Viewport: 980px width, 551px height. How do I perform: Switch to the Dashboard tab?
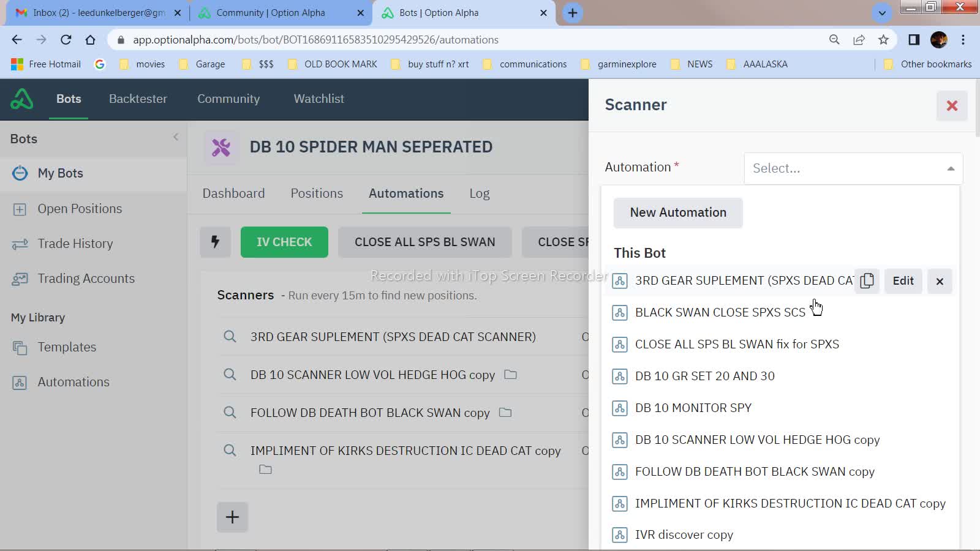(233, 193)
